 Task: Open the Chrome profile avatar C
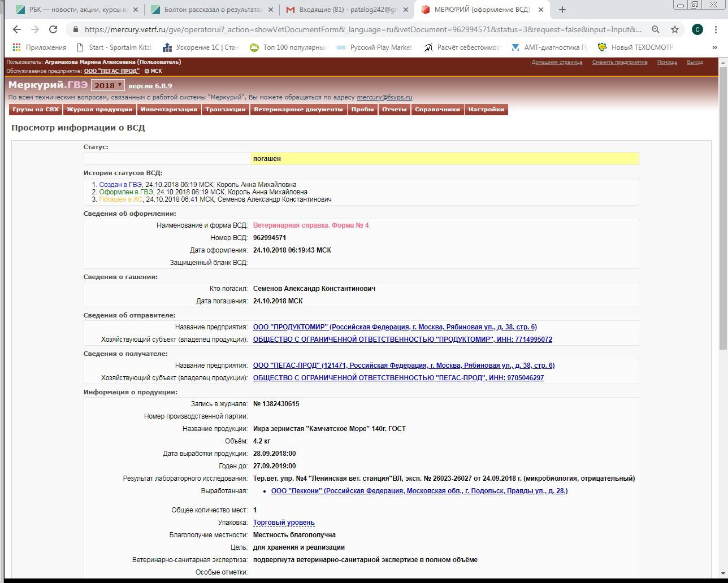697,29
